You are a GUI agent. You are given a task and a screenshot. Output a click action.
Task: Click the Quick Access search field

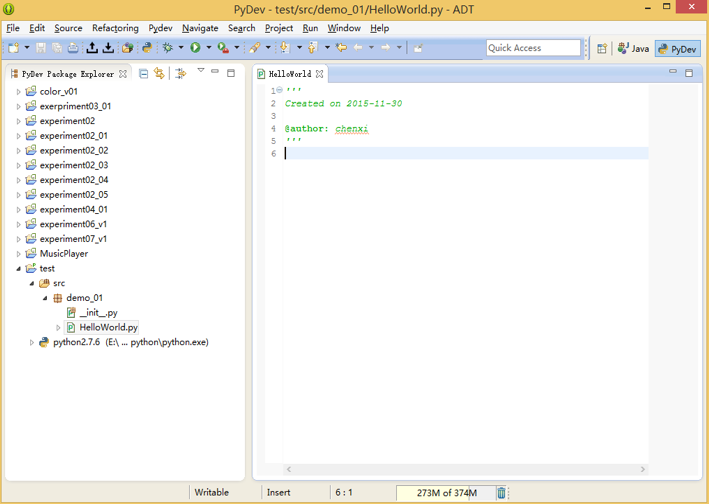point(533,48)
